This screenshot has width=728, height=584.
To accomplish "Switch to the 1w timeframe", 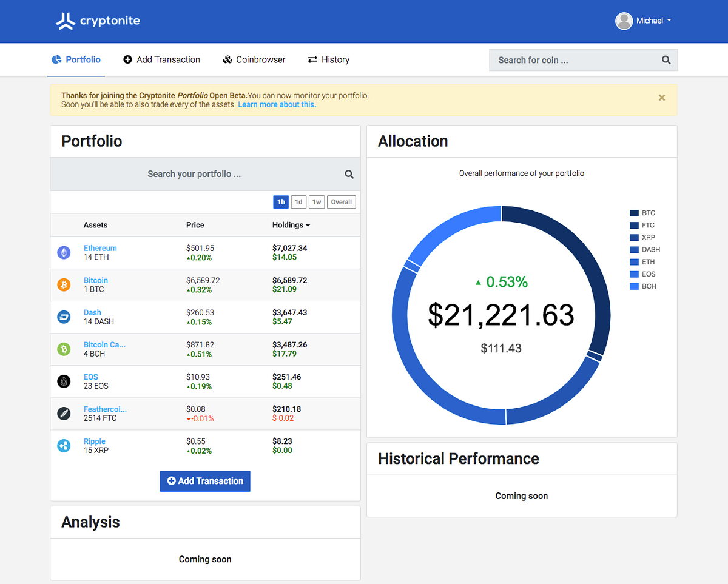I will click(317, 202).
